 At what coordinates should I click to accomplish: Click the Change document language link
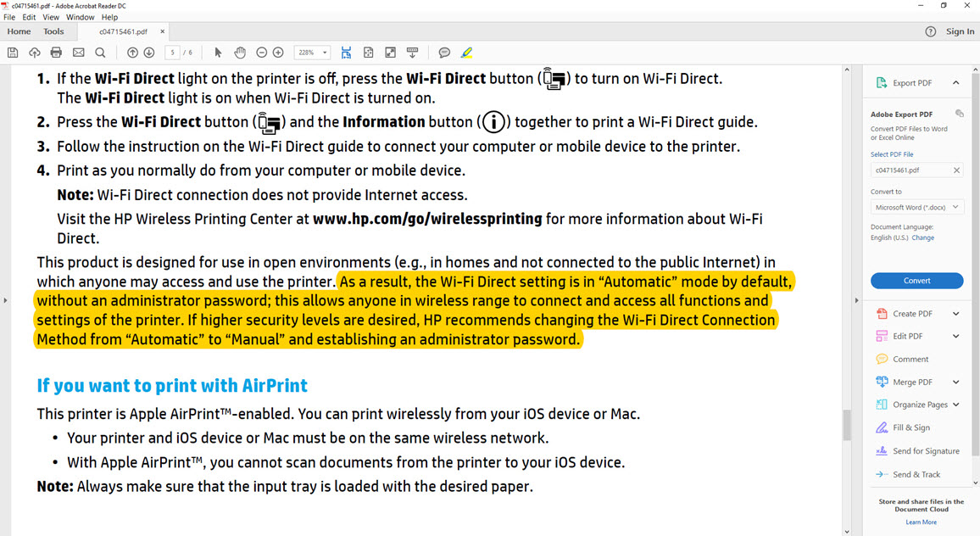pos(923,237)
